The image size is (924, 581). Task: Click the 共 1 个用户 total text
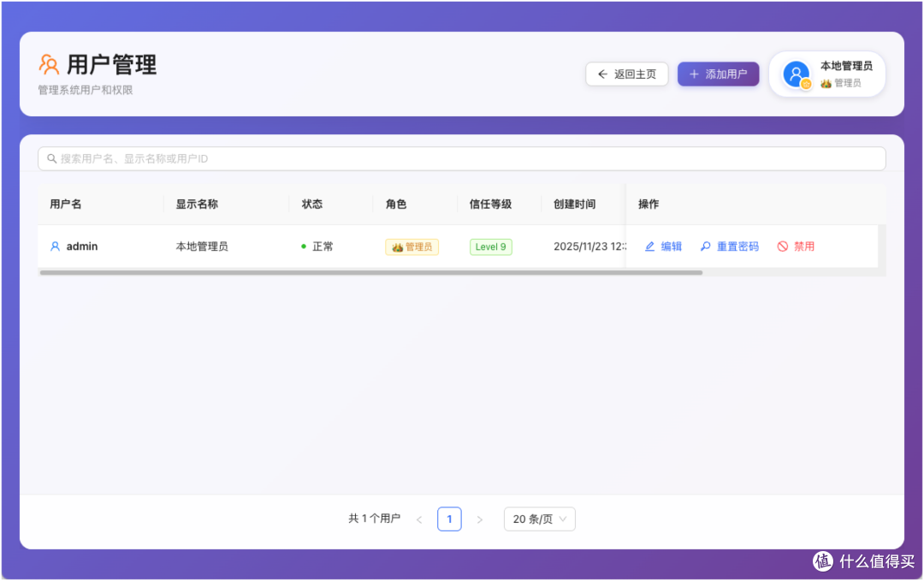point(374,519)
